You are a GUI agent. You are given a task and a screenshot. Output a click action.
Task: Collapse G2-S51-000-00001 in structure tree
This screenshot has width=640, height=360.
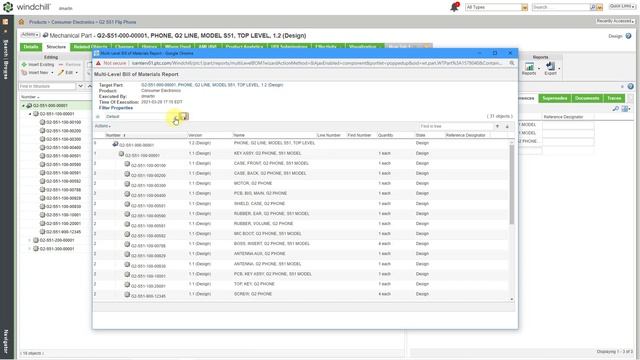pyautogui.click(x=23, y=106)
